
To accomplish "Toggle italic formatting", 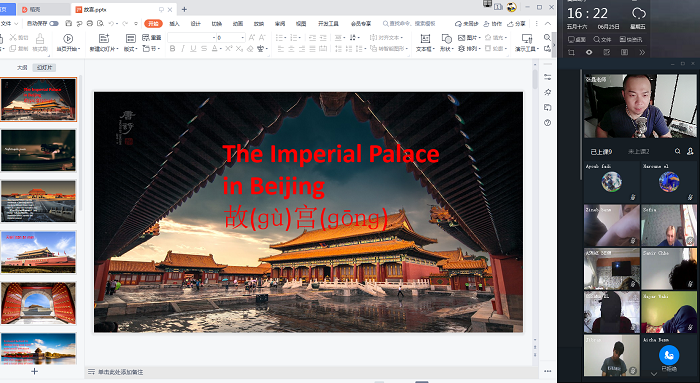I will 183,49.
